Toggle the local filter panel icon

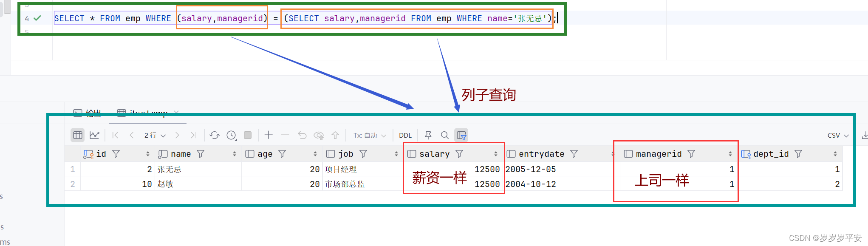pyautogui.click(x=461, y=135)
